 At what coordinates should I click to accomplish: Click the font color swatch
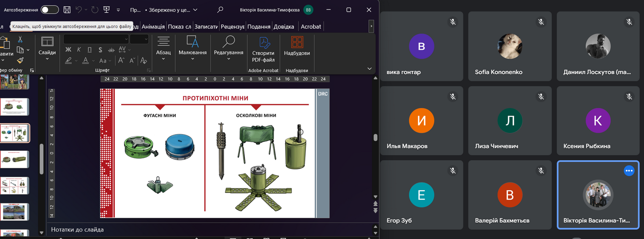85,61
